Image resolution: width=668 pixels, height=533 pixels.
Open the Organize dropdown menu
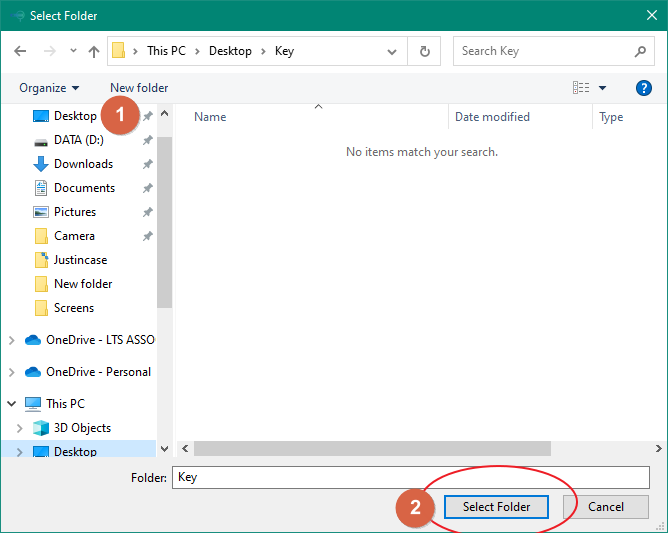point(49,88)
